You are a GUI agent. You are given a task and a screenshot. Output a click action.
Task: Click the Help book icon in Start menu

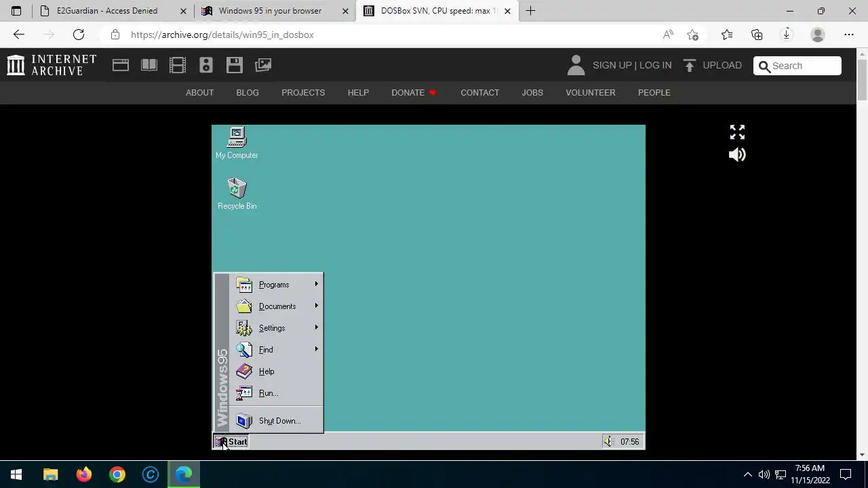coord(244,371)
